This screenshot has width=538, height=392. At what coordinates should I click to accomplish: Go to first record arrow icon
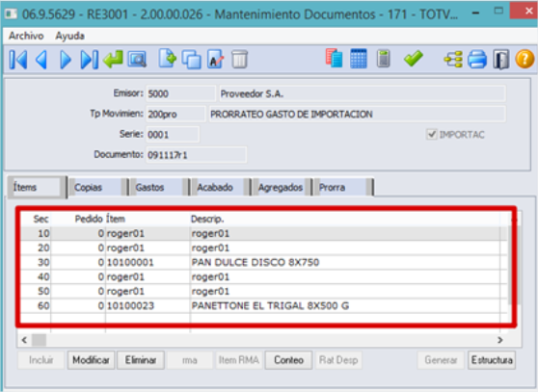[x=18, y=60]
